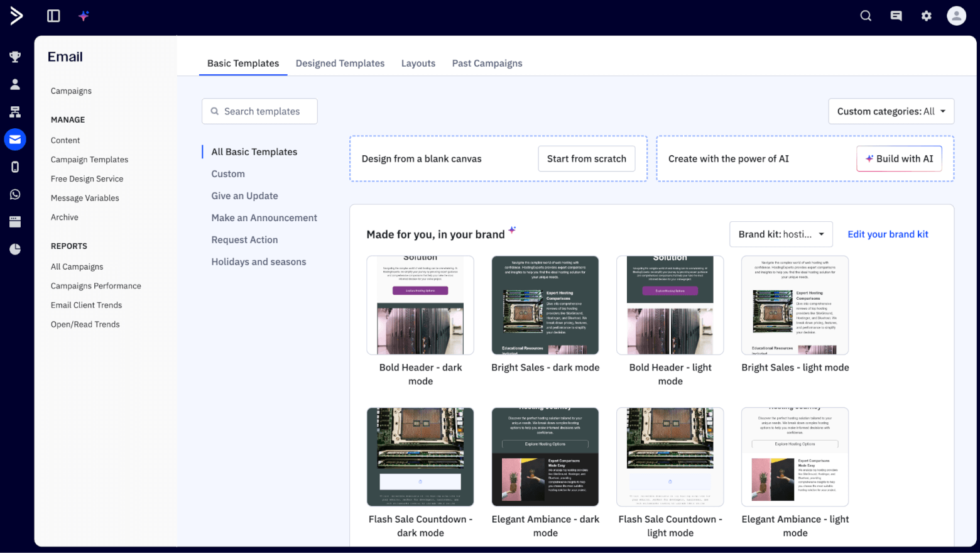Open the Bold Header dark mode template thumbnail
The height and width of the screenshot is (553, 980).
pyautogui.click(x=420, y=305)
